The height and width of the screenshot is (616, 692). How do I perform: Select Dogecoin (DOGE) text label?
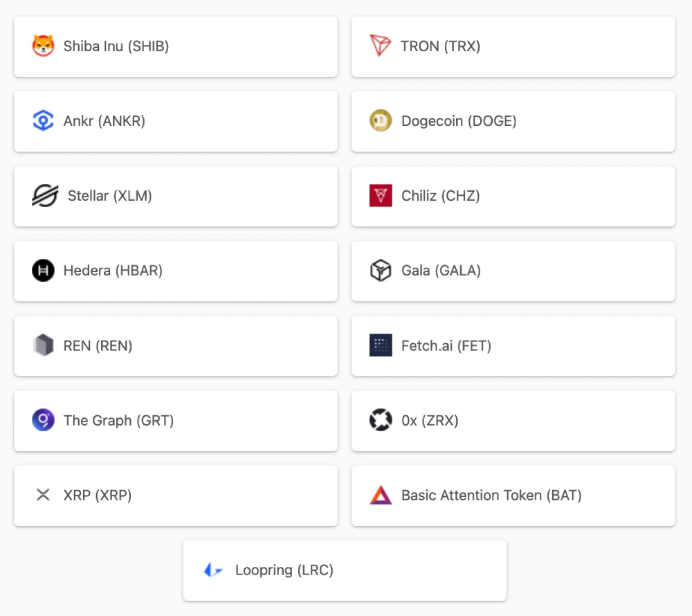click(x=459, y=121)
